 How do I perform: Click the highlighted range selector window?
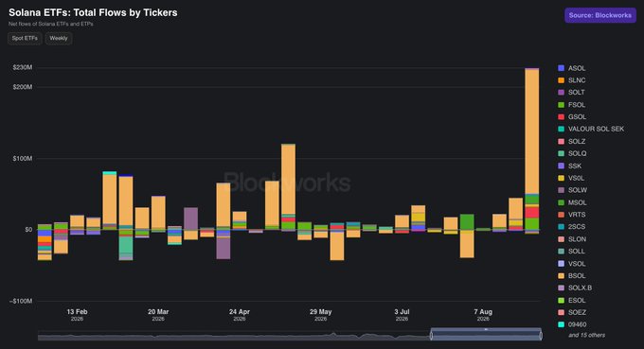click(x=486, y=334)
